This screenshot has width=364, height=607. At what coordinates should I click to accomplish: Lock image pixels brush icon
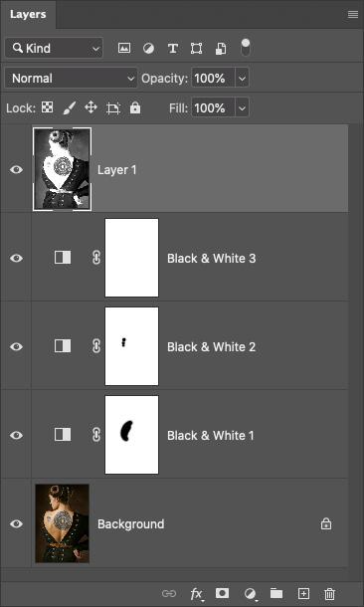[70, 108]
